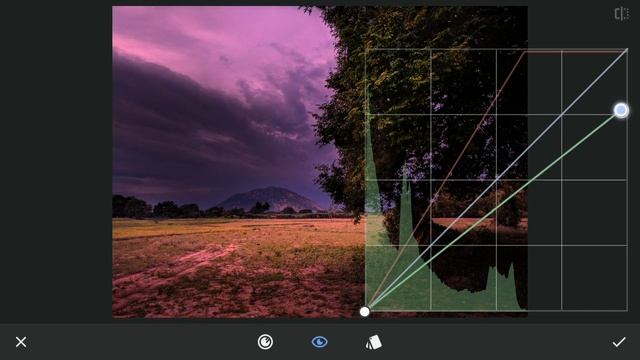
Task: Select the white bottom-left curve control point
Action: tap(364, 312)
